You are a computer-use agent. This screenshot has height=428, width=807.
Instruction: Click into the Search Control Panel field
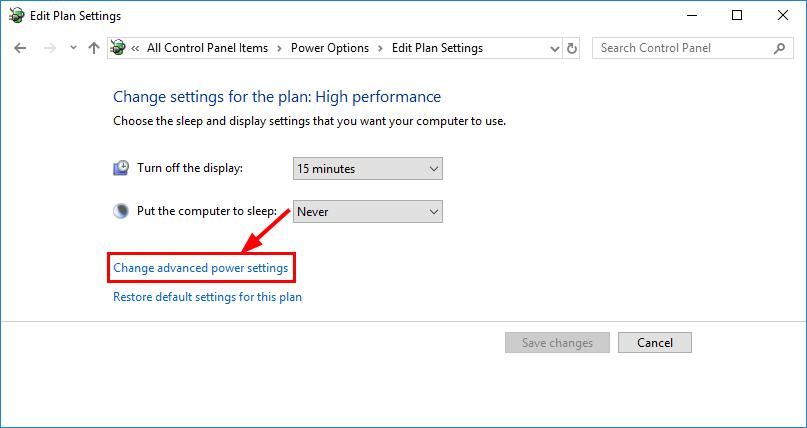[x=685, y=48]
